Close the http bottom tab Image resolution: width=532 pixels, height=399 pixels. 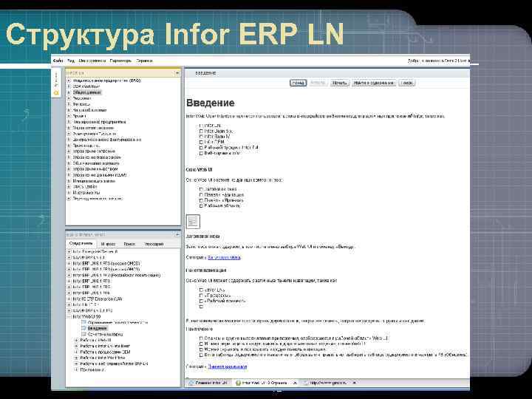[x=354, y=383]
